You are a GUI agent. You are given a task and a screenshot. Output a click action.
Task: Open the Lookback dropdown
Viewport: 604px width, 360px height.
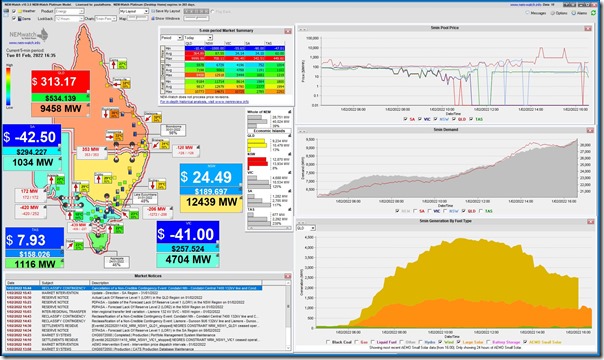70,18
